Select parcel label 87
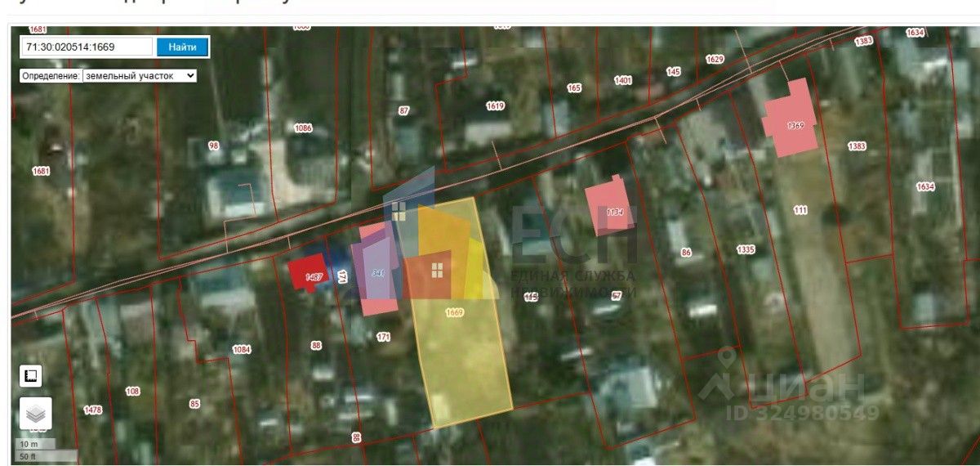Image resolution: width=980 pixels, height=466 pixels. (403, 110)
